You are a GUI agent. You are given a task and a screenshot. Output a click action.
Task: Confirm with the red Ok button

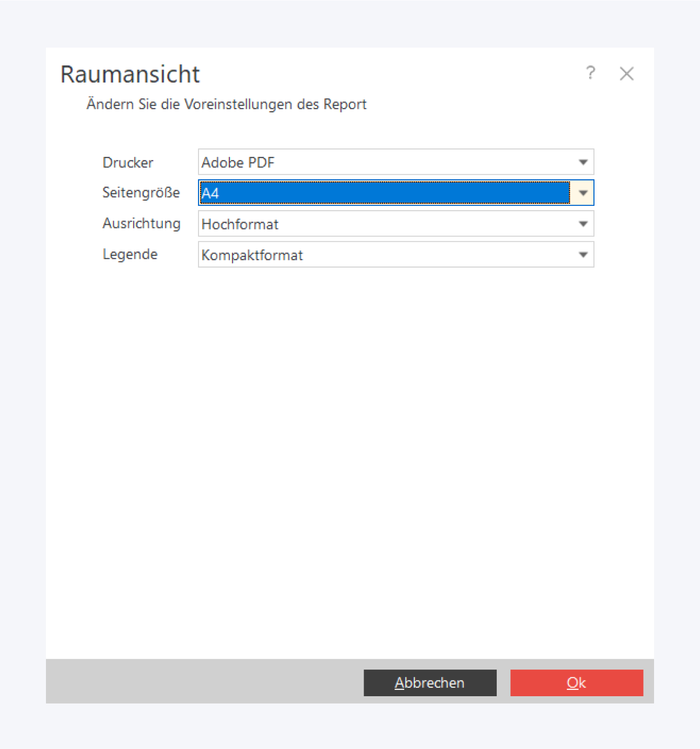[576, 683]
